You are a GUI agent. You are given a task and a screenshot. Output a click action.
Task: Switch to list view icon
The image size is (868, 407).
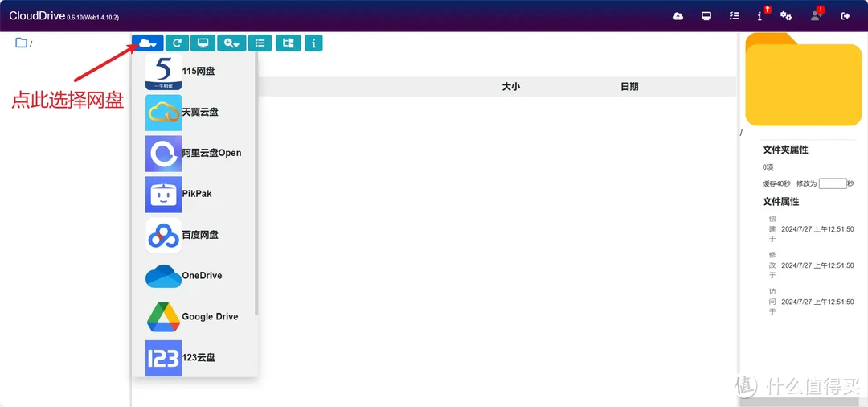(x=260, y=43)
